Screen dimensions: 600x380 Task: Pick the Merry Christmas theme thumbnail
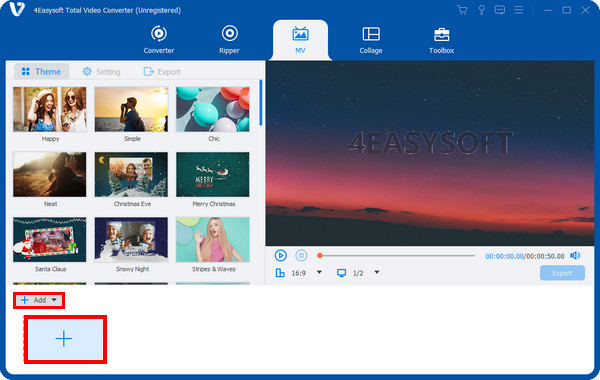pyautogui.click(x=213, y=175)
